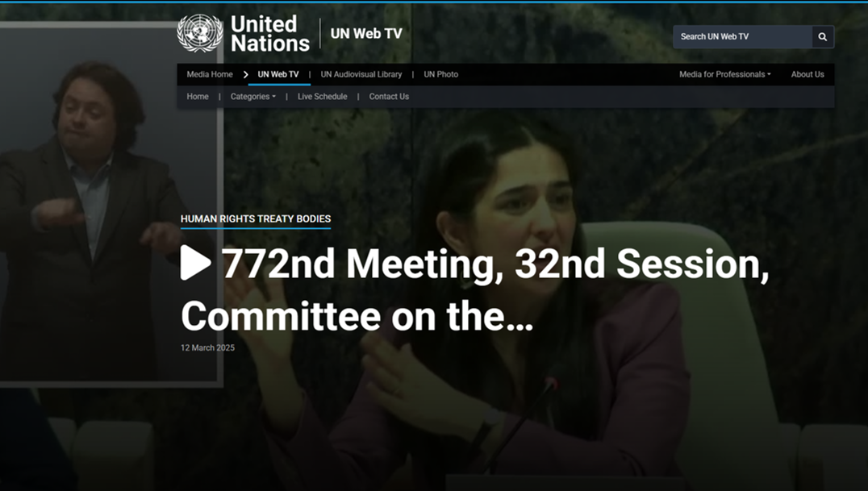Focus the Search UN Web TV field
868x491 pixels.
(742, 36)
